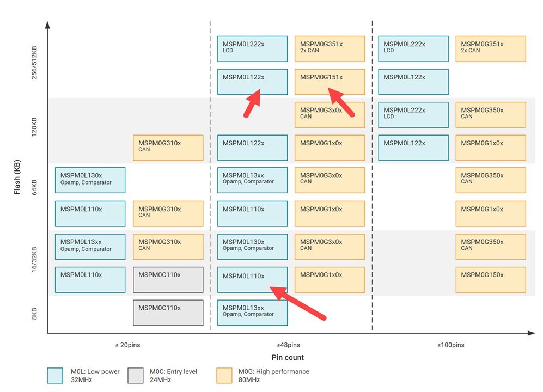Click the '128KB' flash axis label
The image size is (543, 392).
34,127
